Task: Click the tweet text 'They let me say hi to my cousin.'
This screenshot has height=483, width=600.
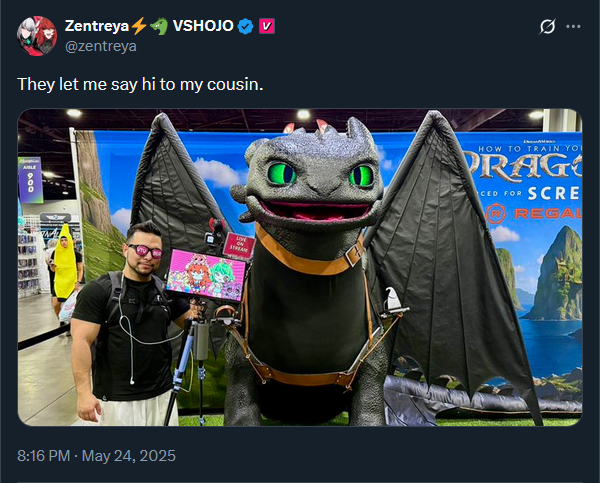Action: [140, 84]
